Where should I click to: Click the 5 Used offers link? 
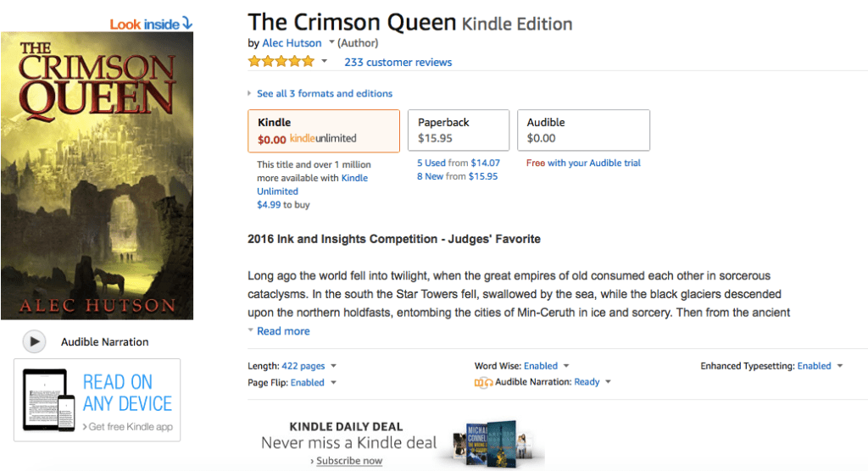click(x=431, y=163)
